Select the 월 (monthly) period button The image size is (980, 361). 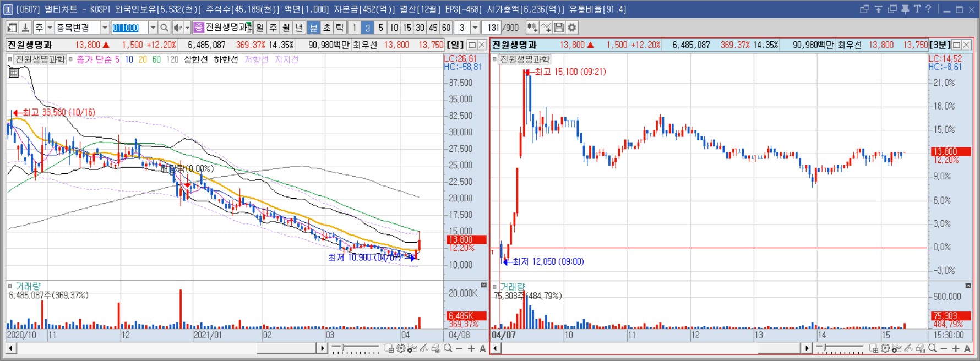pos(286,28)
